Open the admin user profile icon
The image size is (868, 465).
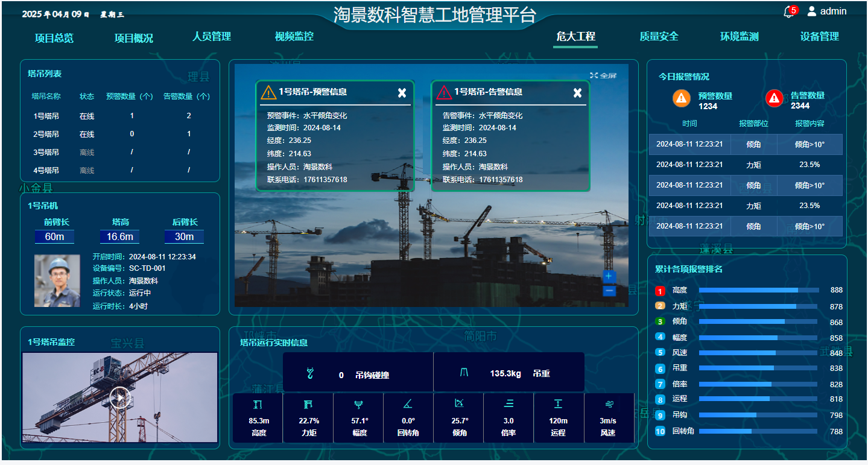click(812, 11)
